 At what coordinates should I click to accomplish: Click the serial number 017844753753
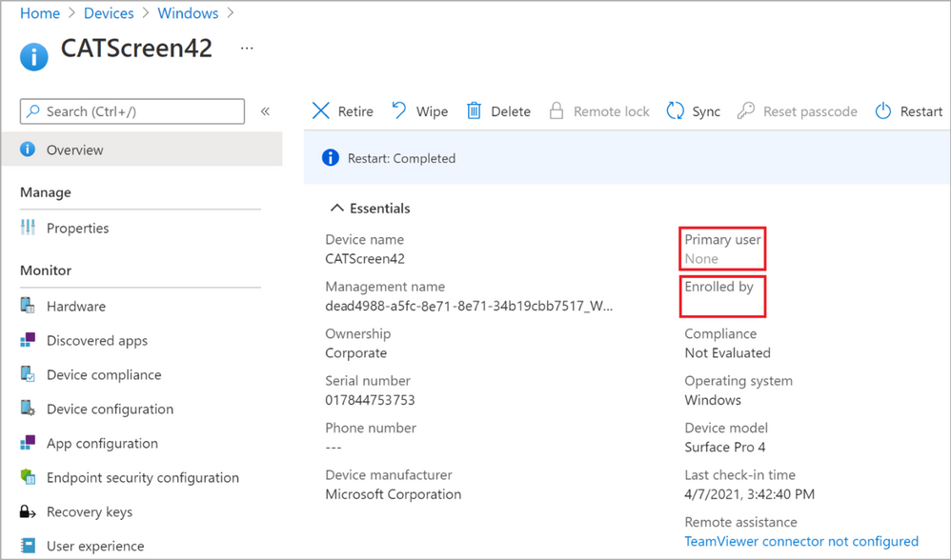pyautogui.click(x=370, y=400)
